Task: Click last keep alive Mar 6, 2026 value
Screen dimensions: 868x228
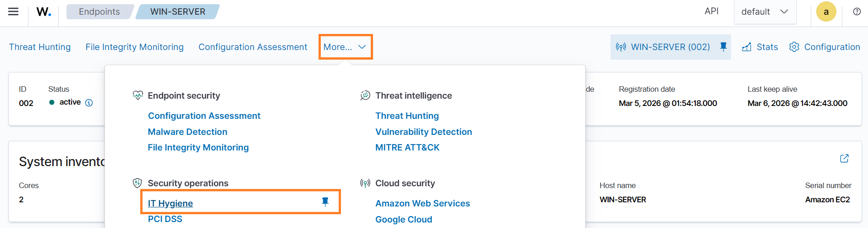Action: 797,103
